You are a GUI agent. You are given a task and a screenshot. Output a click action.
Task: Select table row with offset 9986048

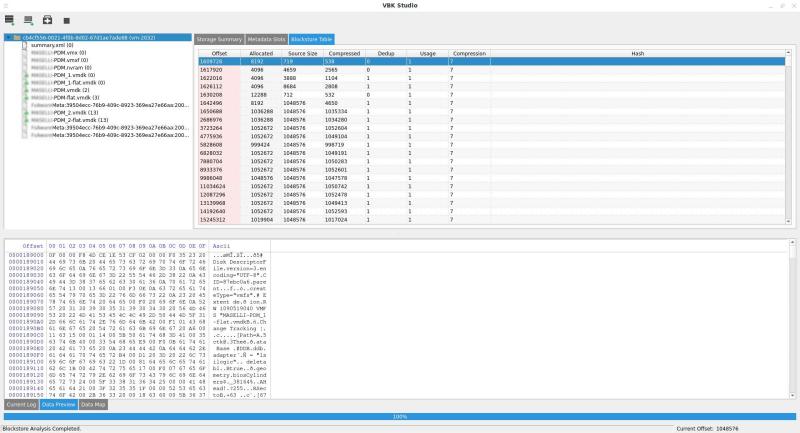click(491, 178)
